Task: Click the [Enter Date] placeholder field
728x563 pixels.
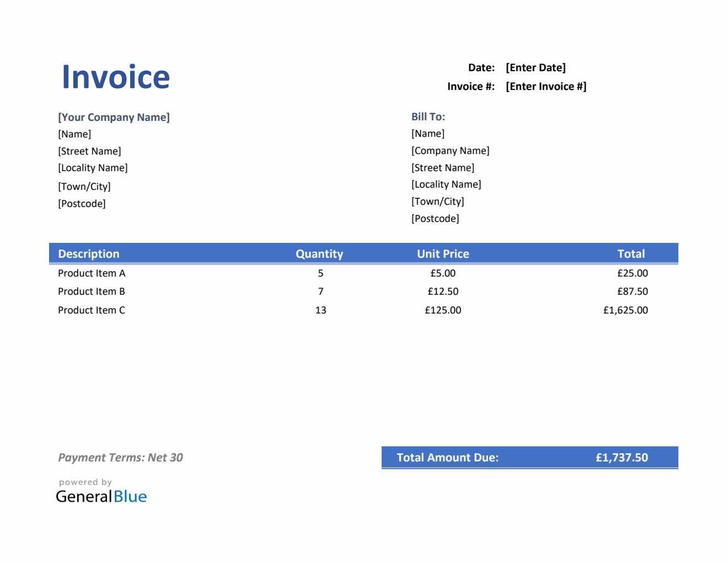Action: tap(536, 68)
